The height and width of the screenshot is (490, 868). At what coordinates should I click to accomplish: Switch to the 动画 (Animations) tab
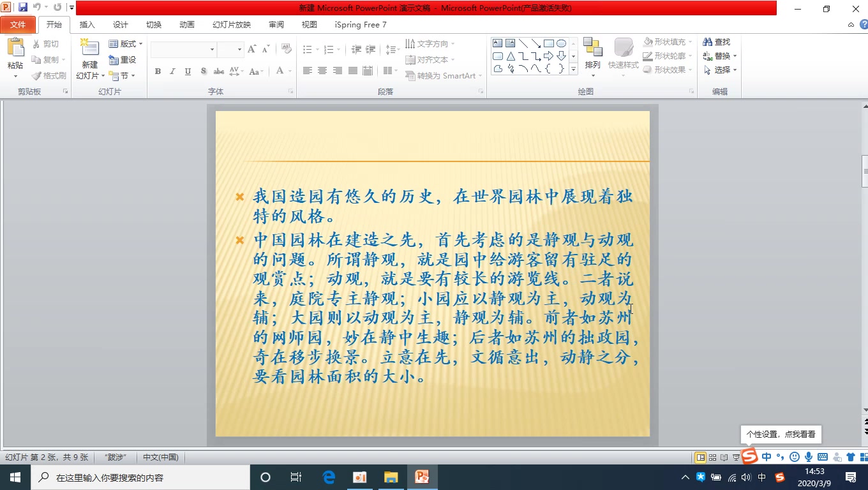click(x=186, y=25)
